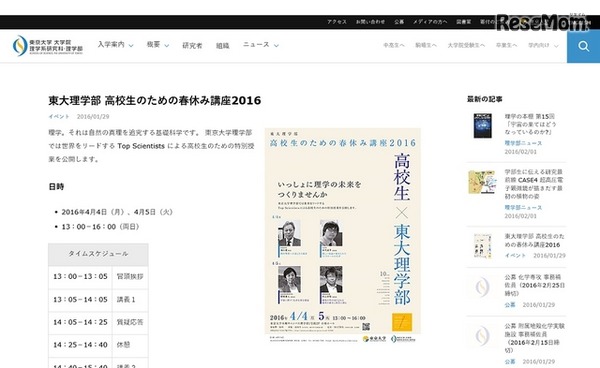Open the ニュース menu label
600x368 pixels.
click(256, 45)
